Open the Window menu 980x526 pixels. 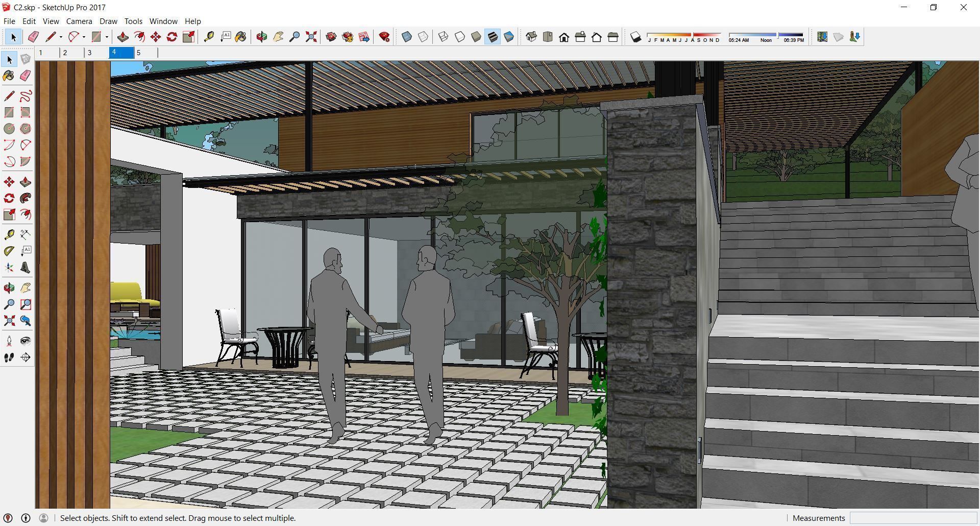[163, 21]
